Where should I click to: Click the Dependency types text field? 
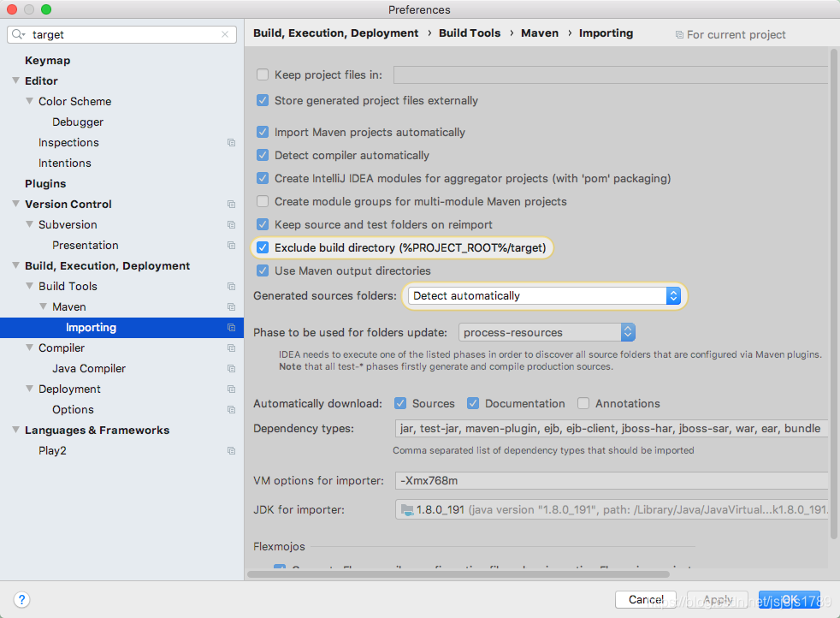[612, 428]
